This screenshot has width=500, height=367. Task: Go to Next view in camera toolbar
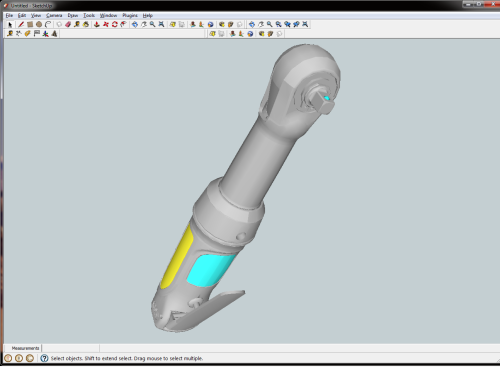coord(296,24)
